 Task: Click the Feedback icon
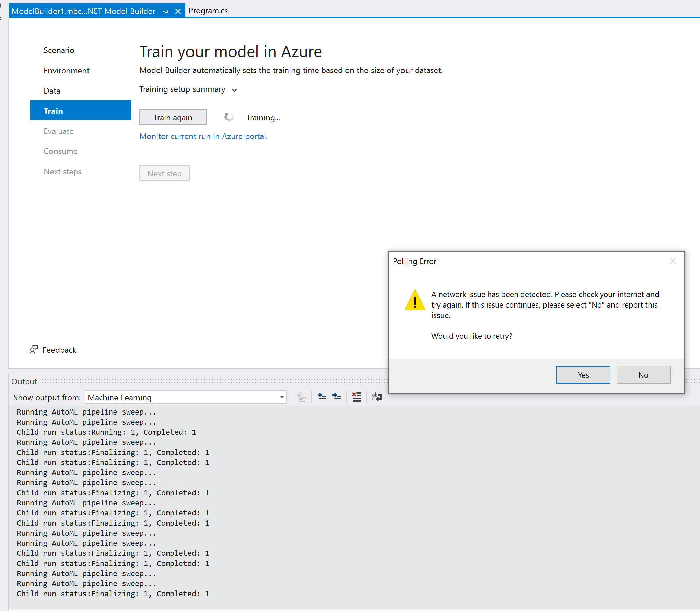click(x=33, y=350)
